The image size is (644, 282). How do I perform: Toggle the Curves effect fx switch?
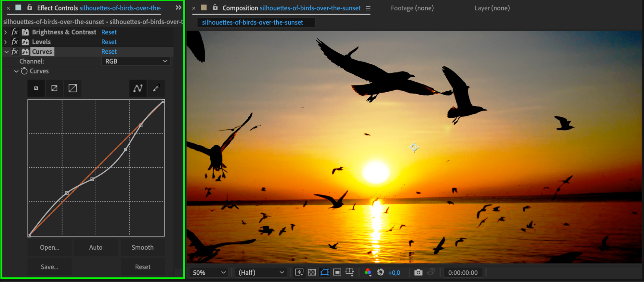(x=14, y=52)
